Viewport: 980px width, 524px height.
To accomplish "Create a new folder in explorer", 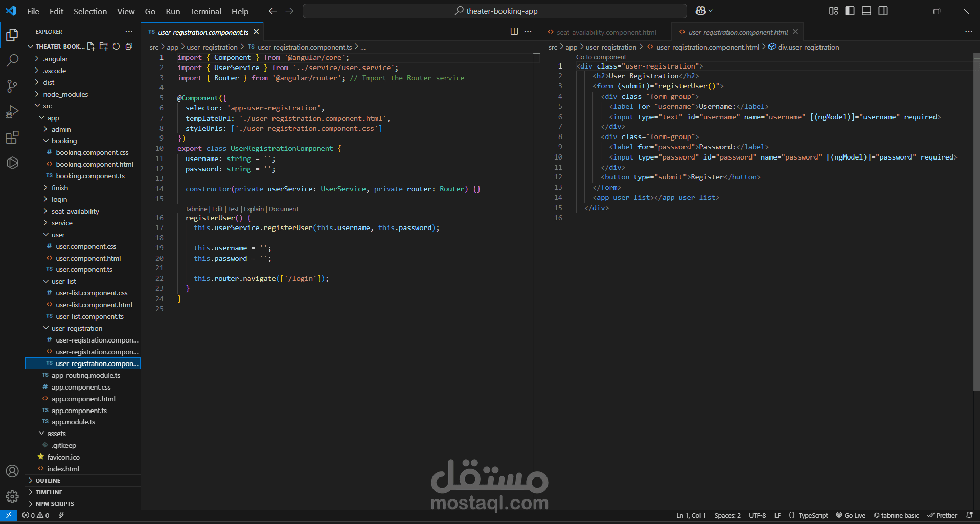I will coord(104,47).
